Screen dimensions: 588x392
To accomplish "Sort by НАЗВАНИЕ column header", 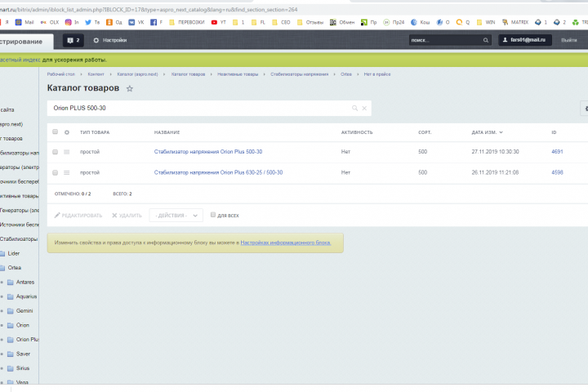I will 167,132.
